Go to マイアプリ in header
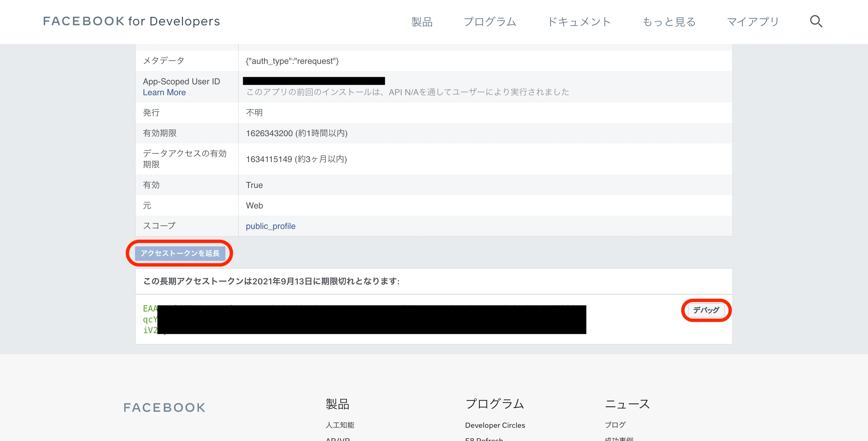The image size is (868, 441). 753,22
